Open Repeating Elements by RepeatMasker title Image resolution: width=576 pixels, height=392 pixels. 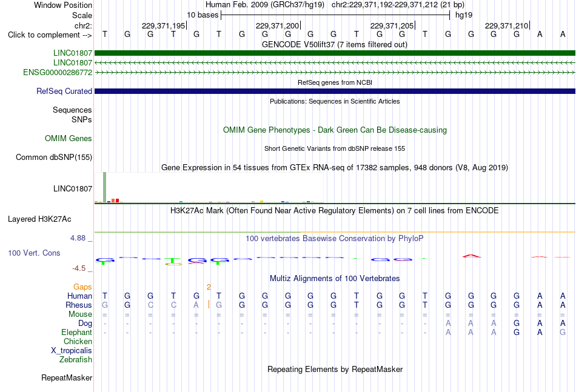coord(335,369)
